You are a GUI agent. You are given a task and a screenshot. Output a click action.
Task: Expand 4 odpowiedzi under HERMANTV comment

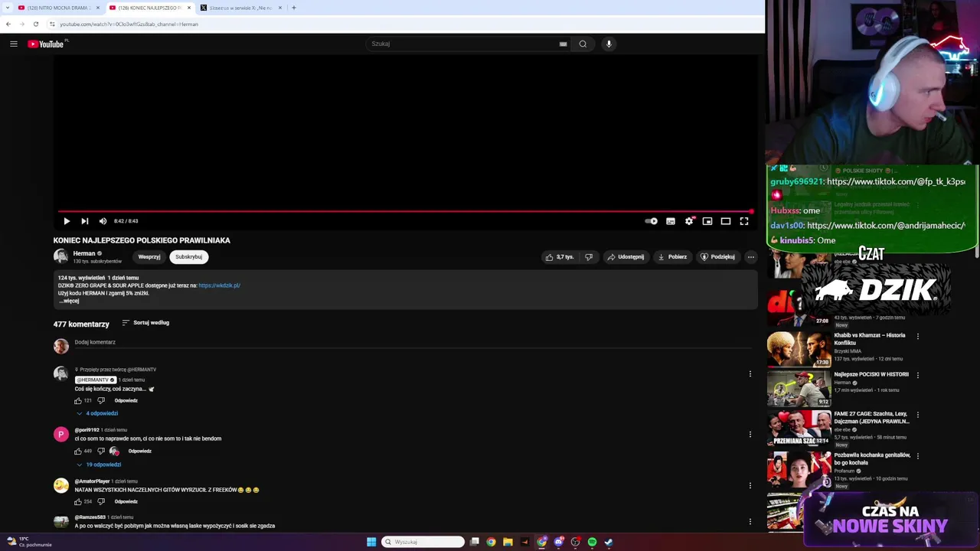pos(96,413)
